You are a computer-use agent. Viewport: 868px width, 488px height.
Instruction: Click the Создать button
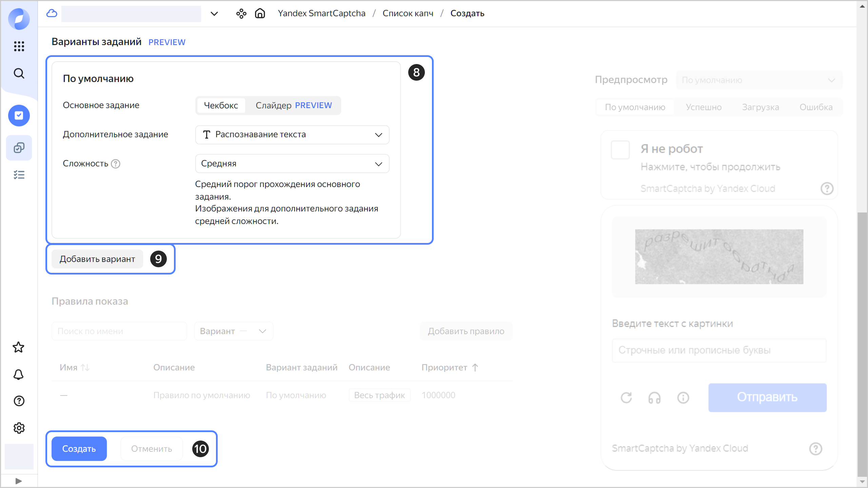pyautogui.click(x=79, y=449)
